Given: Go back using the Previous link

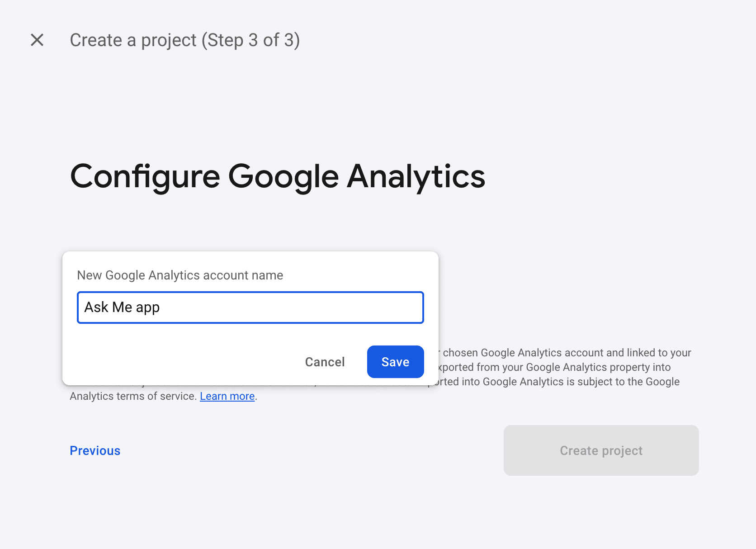Looking at the screenshot, I should [94, 450].
